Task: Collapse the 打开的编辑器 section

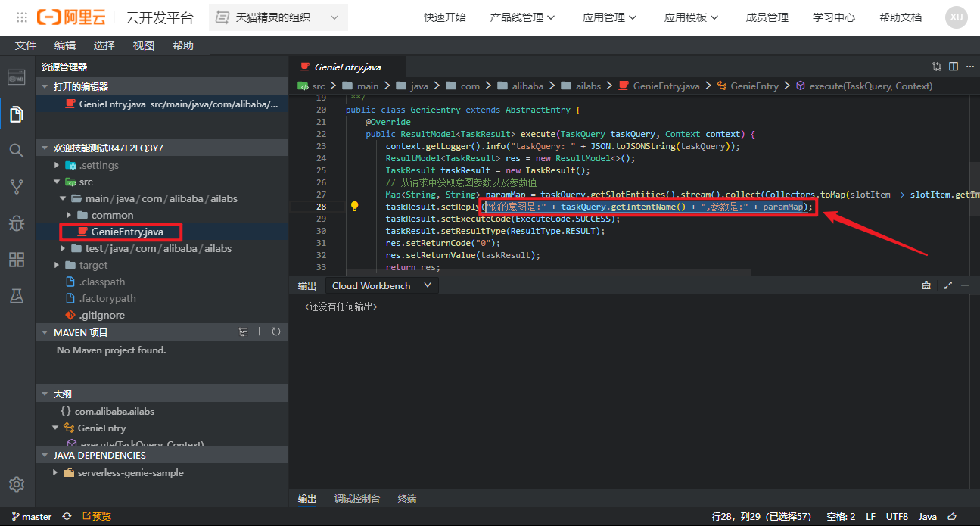Action: point(162,86)
